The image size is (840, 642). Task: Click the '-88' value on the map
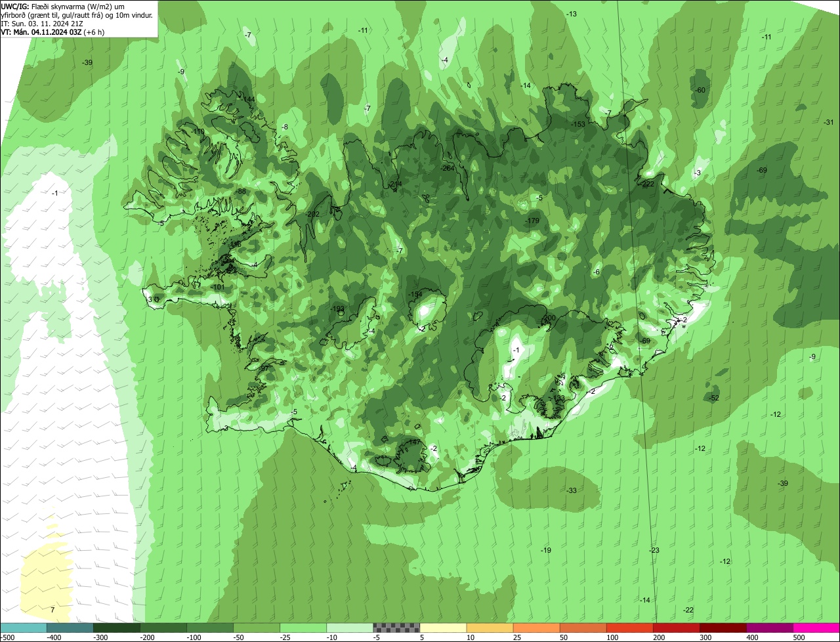click(x=241, y=191)
